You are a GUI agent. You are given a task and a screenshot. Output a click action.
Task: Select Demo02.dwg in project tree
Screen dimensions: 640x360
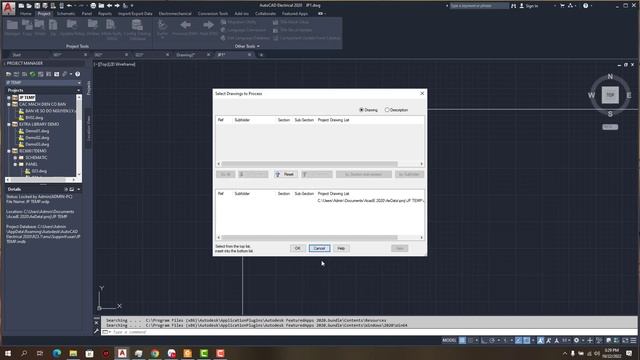click(x=37, y=138)
